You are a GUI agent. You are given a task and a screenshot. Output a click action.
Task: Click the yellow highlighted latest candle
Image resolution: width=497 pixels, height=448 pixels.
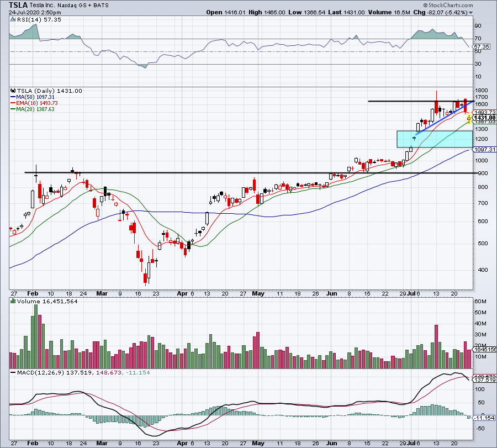[469, 119]
